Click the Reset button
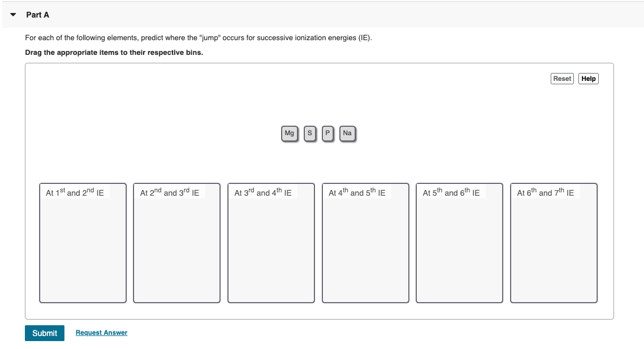 [561, 79]
